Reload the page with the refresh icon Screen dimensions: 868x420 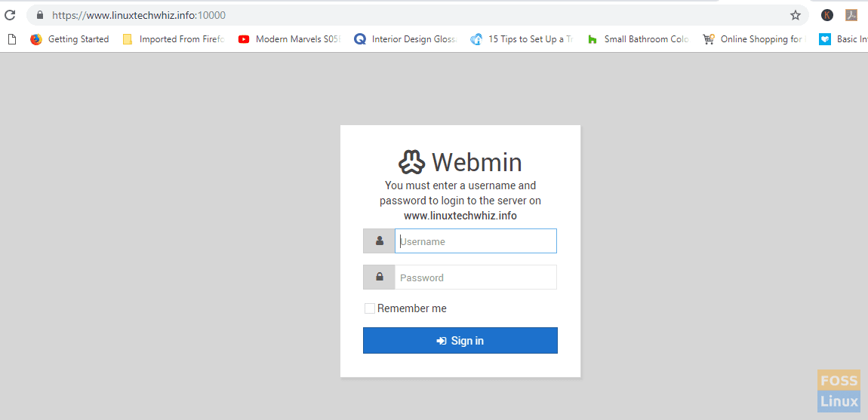coord(9,16)
